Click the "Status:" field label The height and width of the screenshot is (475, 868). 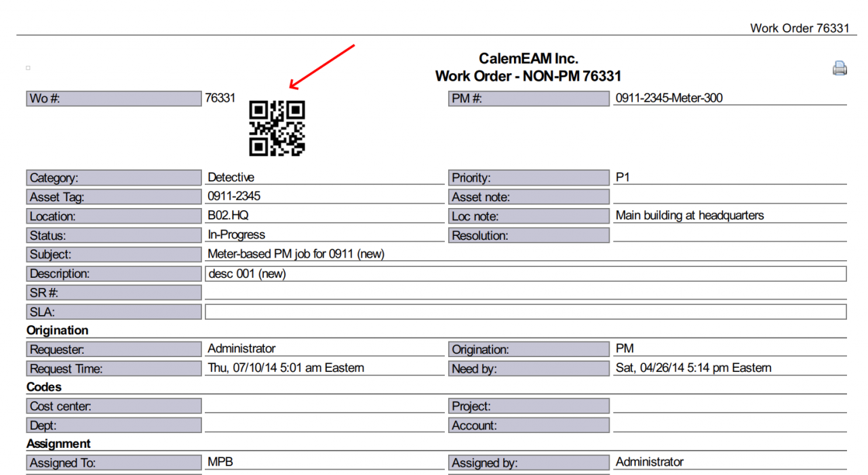[114, 236]
